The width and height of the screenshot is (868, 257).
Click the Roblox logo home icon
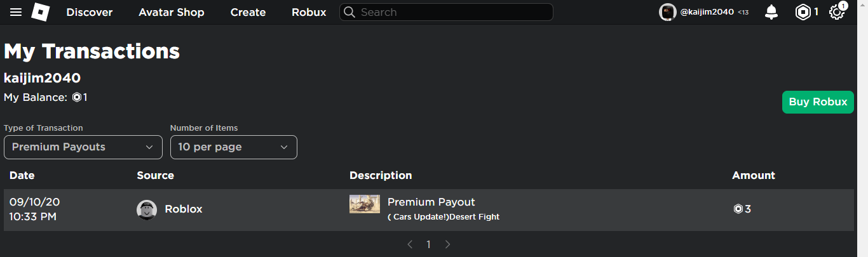coord(41,12)
